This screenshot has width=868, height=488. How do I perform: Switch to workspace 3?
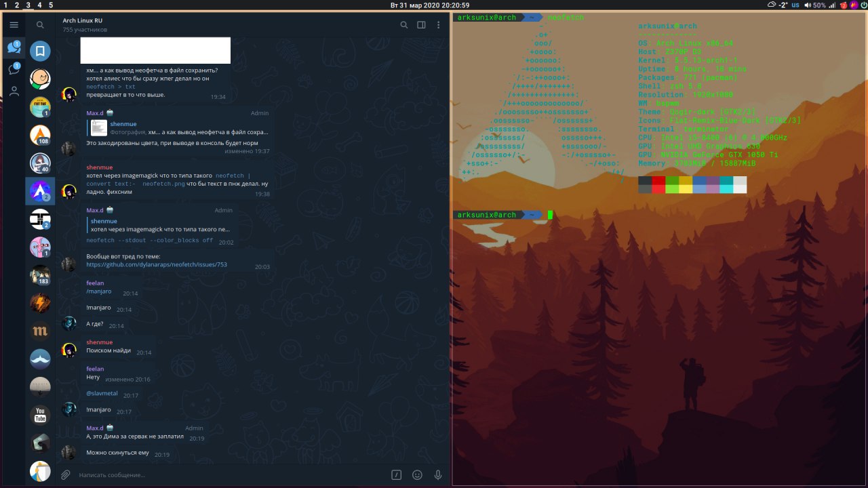[x=28, y=5]
